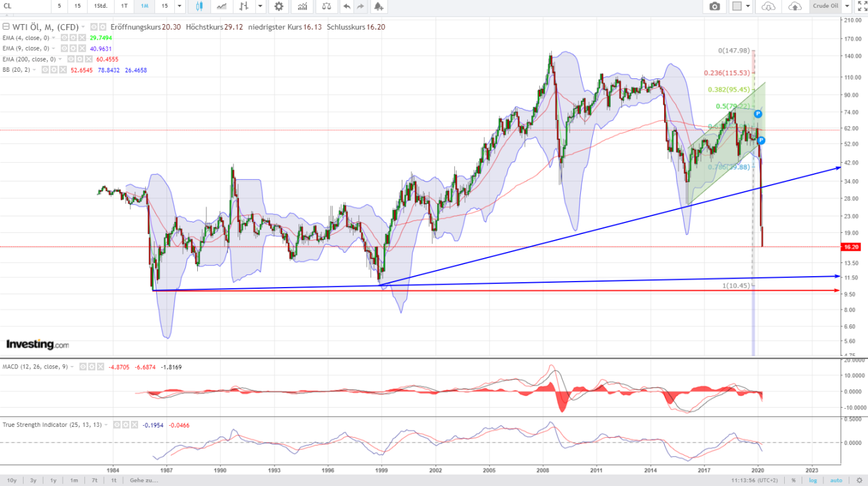868x486 pixels.
Task: Select the 5 minute interval
Action: (x=59, y=6)
